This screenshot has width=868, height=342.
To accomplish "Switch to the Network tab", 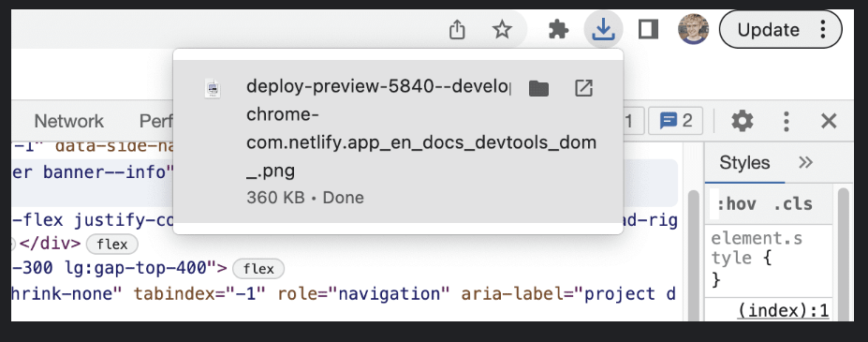I will (x=68, y=121).
